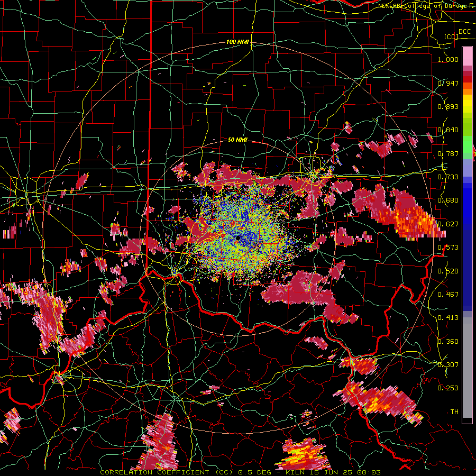
Task: Click the 0.680 legend value
Action: tap(448, 200)
